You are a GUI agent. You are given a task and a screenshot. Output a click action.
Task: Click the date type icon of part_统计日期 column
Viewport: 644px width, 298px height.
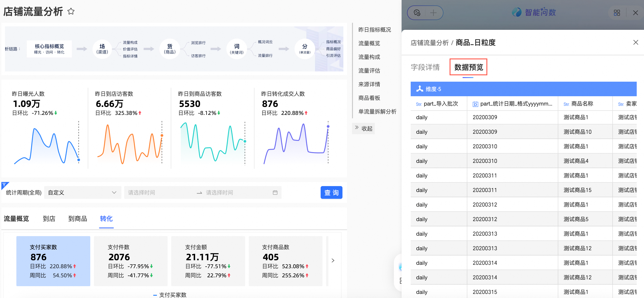pos(475,104)
